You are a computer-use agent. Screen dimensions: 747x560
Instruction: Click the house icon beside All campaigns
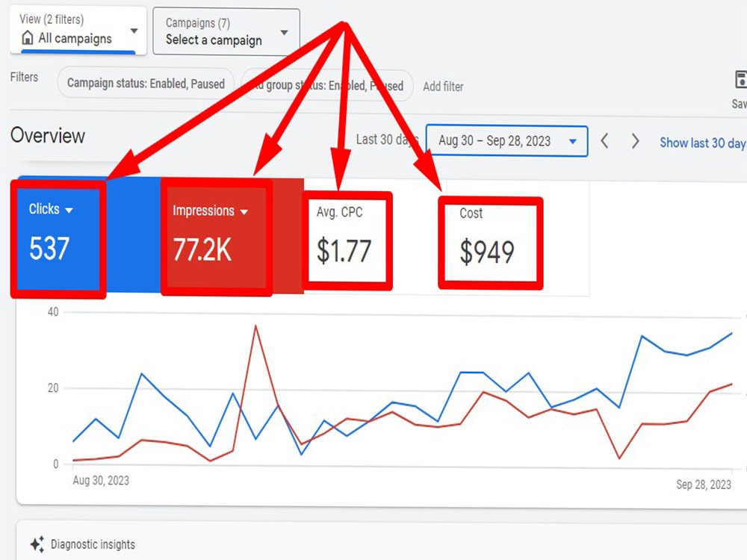(28, 37)
